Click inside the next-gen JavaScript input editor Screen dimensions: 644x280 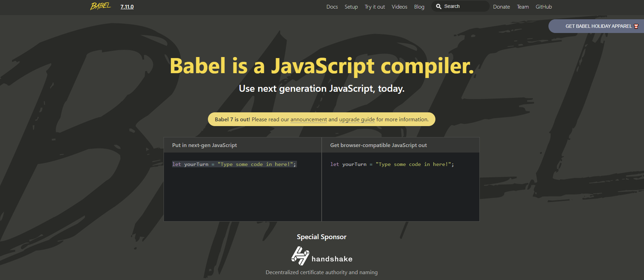tap(243, 187)
